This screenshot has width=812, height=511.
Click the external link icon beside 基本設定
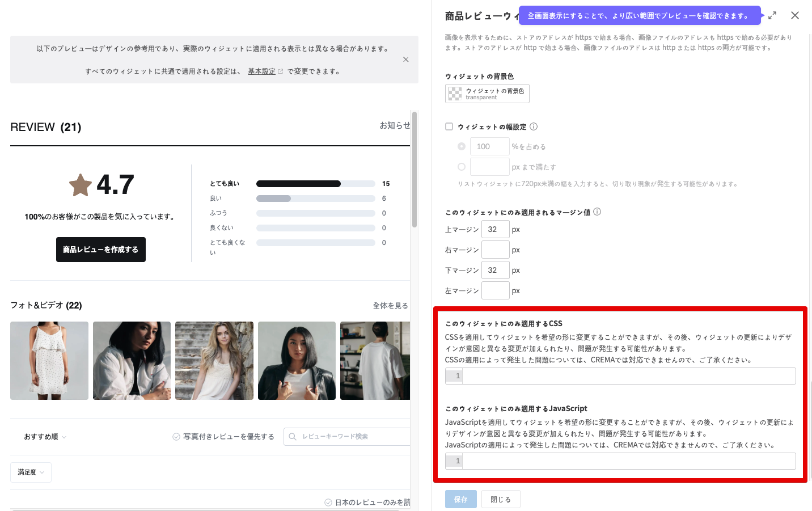pyautogui.click(x=280, y=71)
